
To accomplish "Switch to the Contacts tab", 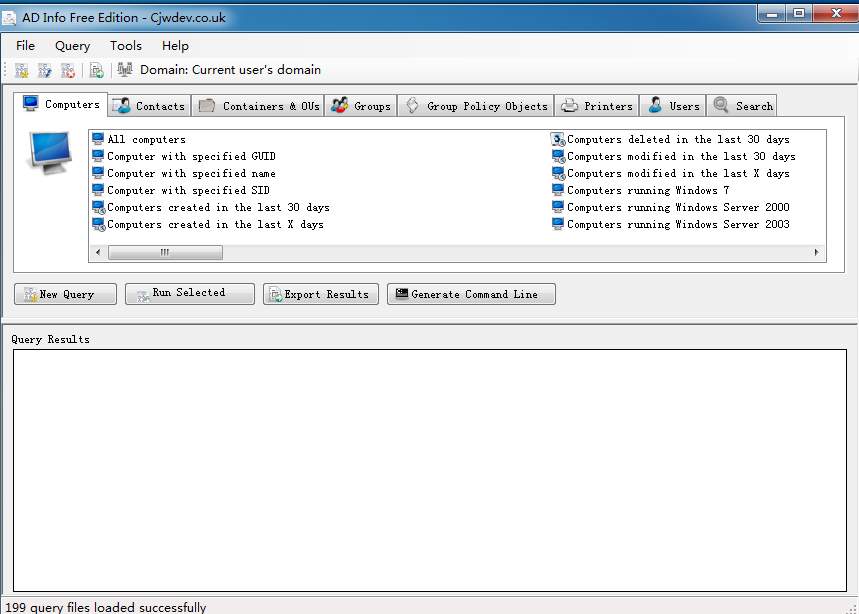I will click(149, 106).
